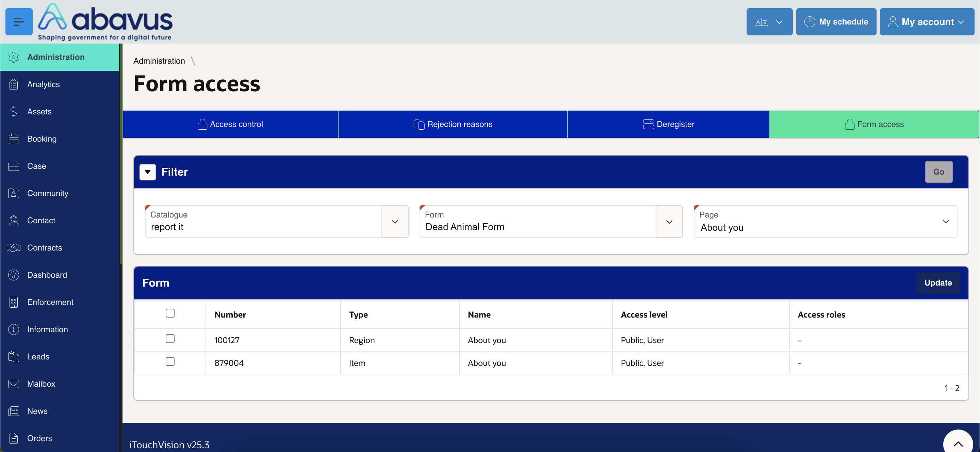Click the user icon in My account
980x452 pixels.
tap(893, 22)
